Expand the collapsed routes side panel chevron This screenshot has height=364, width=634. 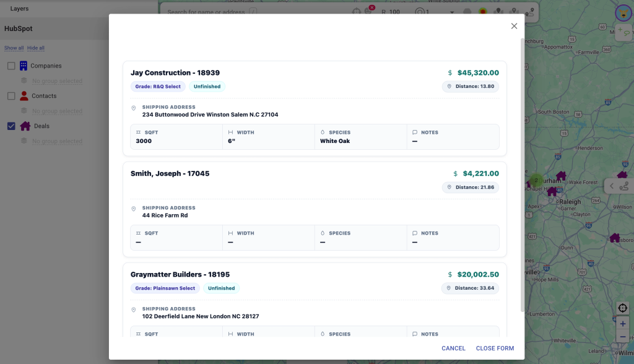coord(612,186)
